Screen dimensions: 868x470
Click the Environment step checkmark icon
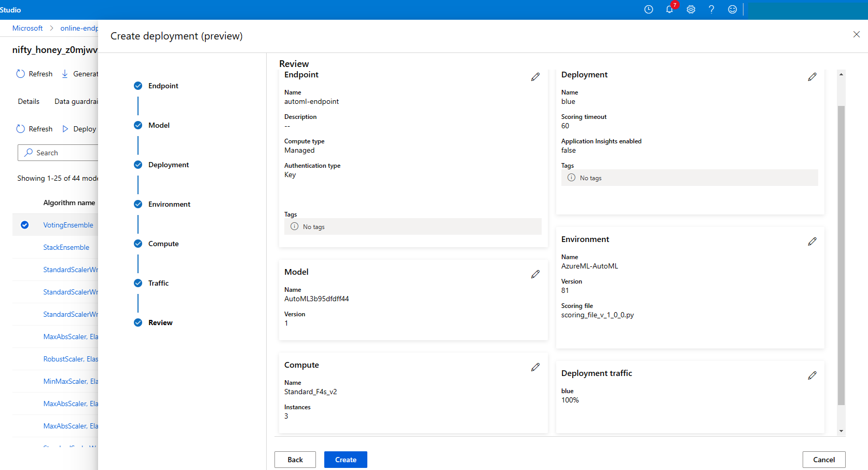(138, 204)
